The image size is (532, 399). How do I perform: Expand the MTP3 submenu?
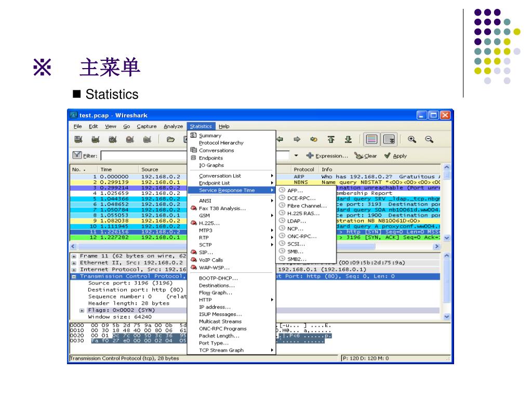pos(231,230)
